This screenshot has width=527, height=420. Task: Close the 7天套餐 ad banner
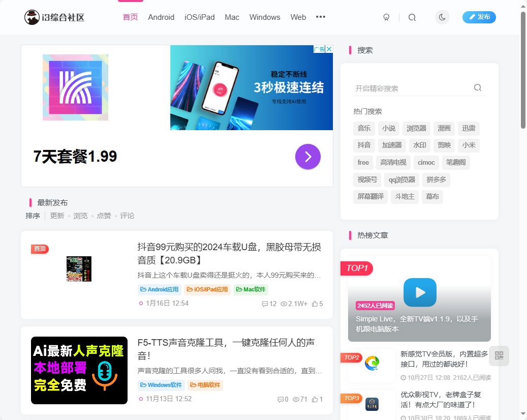click(329, 49)
